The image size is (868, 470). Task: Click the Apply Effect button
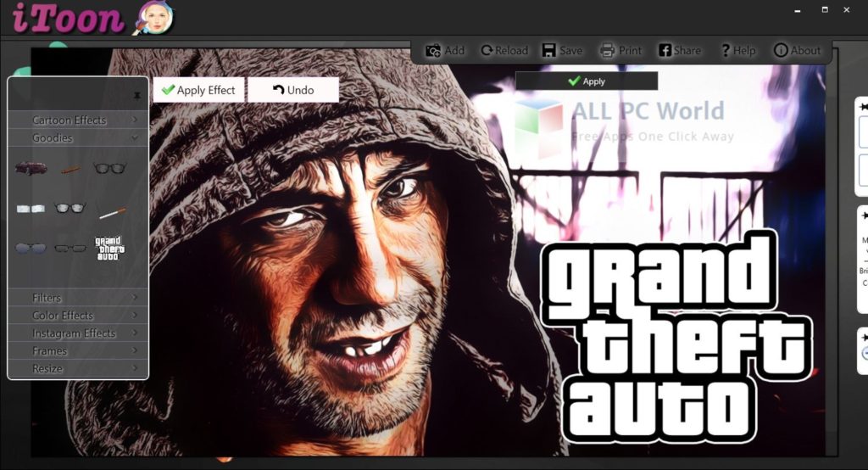coord(198,90)
